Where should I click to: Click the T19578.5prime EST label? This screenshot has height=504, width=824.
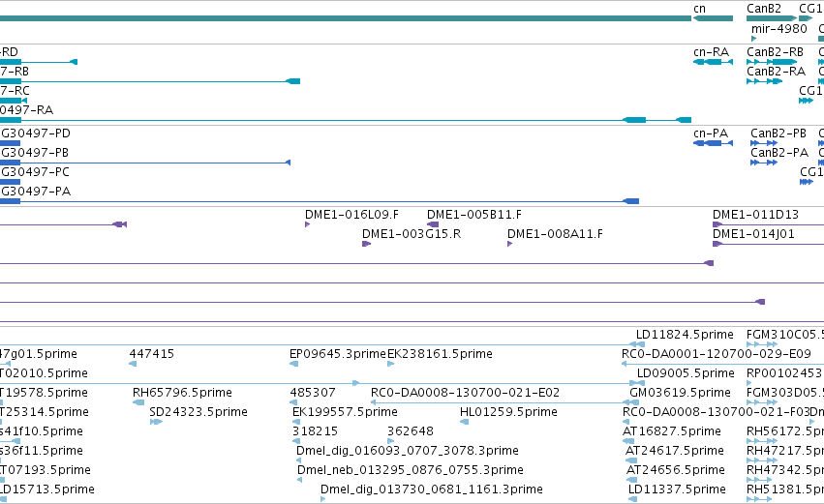(44, 393)
